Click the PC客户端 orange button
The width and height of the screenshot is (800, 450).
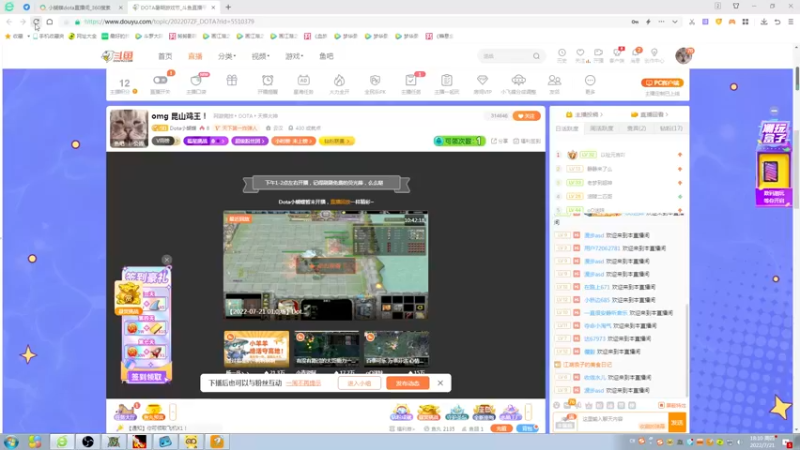[x=662, y=83]
